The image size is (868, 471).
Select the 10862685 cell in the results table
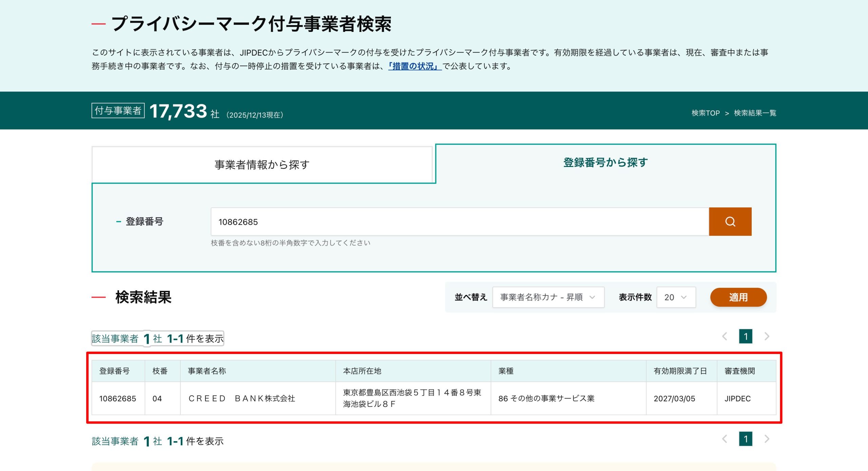click(118, 398)
